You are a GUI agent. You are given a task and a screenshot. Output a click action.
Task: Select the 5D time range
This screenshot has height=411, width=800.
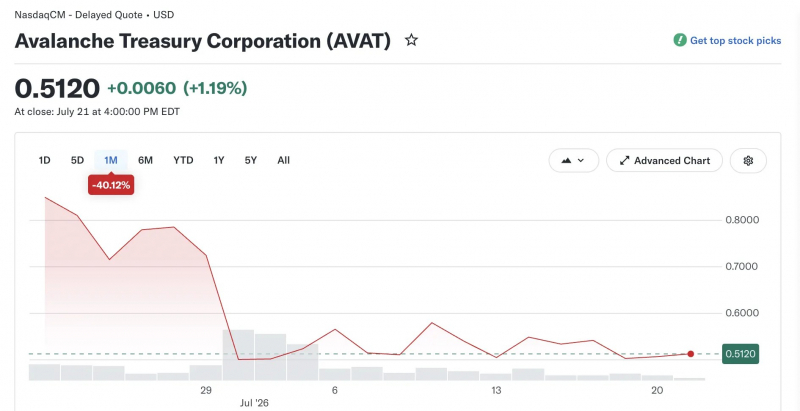coord(77,160)
